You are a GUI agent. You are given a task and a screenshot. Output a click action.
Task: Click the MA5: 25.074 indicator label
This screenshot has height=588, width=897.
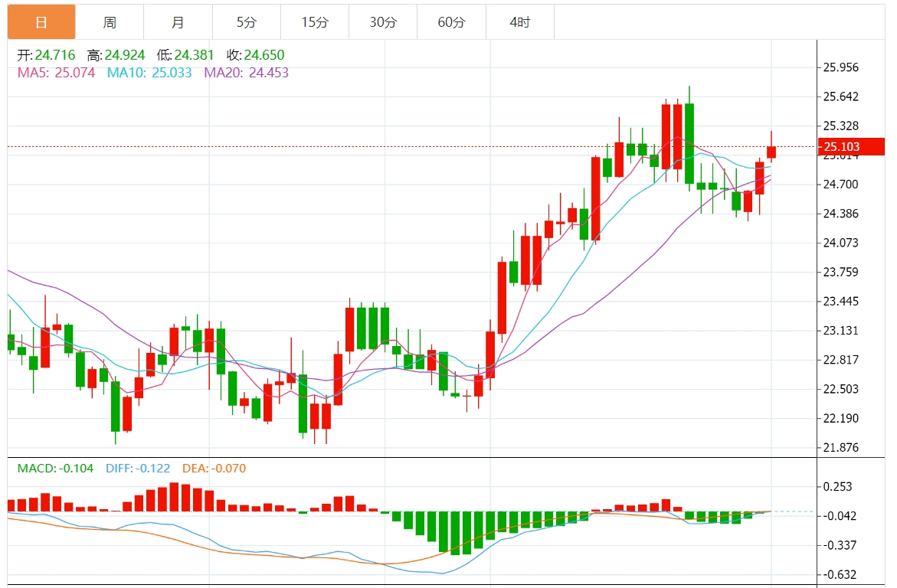(x=56, y=73)
